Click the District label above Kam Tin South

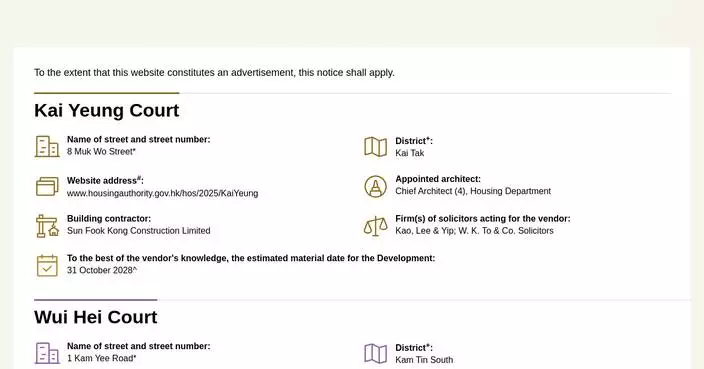pos(414,347)
